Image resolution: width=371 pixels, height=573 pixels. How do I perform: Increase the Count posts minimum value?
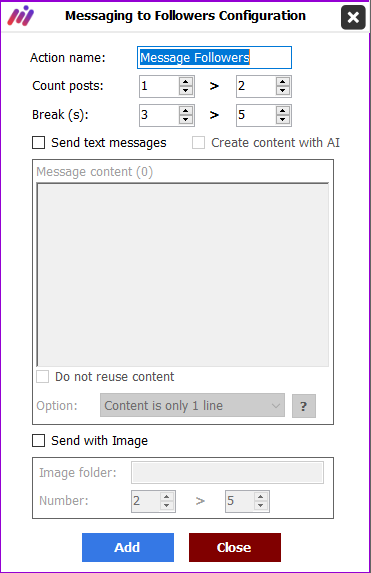coord(186,82)
